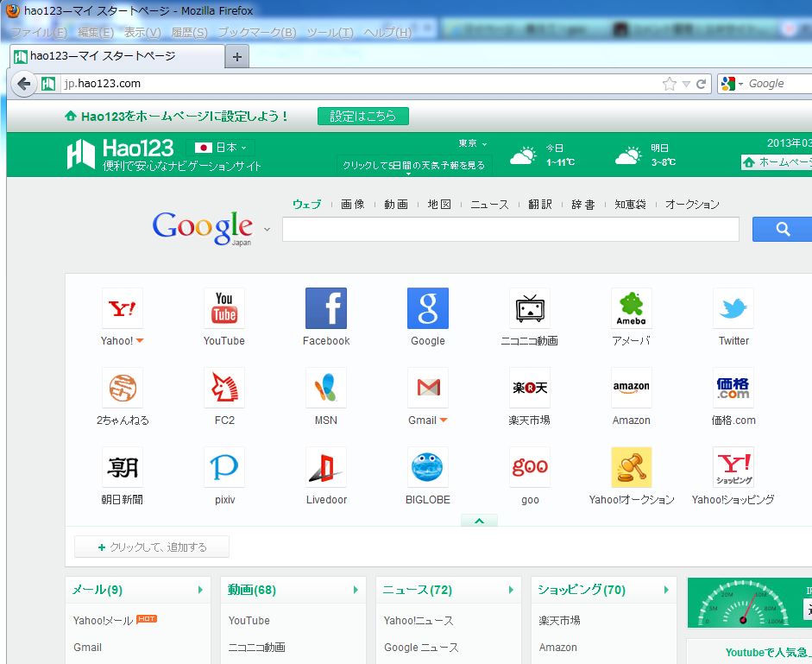
Task: Open the browser search engine selector dropdown
Action: pyautogui.click(x=733, y=84)
